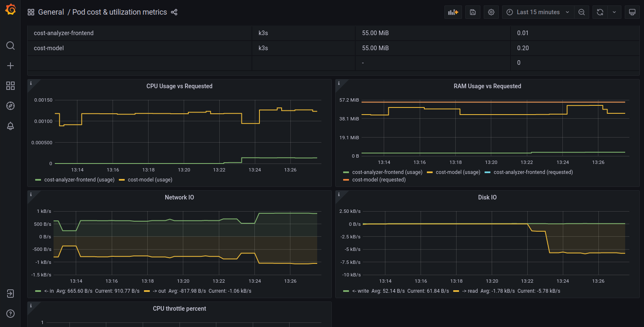This screenshot has width=644, height=327.
Task: Click the orange cost-model (requested) legend color
Action: coord(346,180)
